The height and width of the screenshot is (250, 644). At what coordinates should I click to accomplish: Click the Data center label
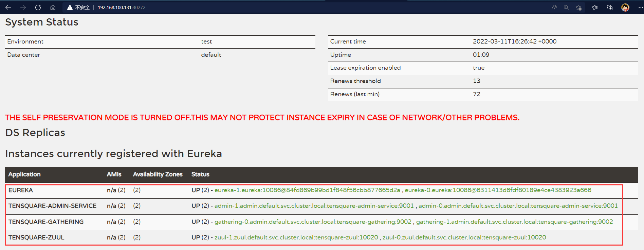24,55
